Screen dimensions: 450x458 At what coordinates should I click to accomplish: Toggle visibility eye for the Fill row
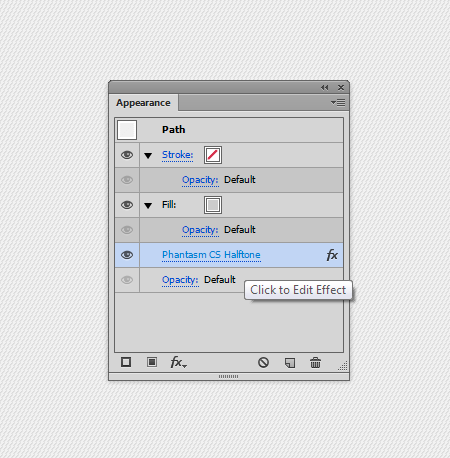tap(127, 205)
